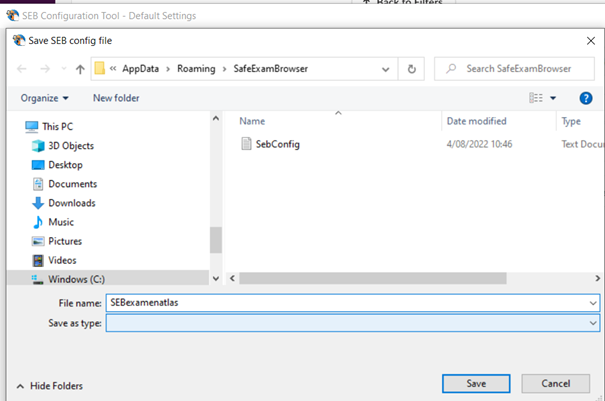This screenshot has height=401, width=605.
Task: Go to the Downloads folder
Action: tap(72, 203)
